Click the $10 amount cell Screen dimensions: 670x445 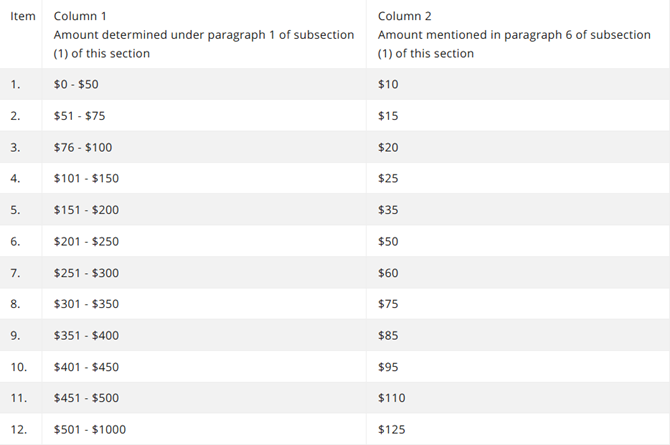pos(388,84)
